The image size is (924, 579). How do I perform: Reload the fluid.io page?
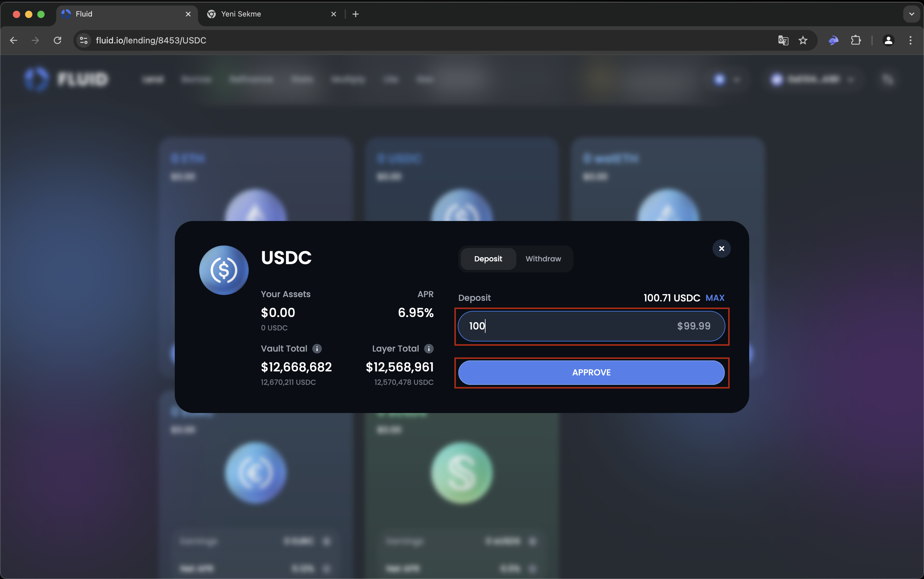57,40
